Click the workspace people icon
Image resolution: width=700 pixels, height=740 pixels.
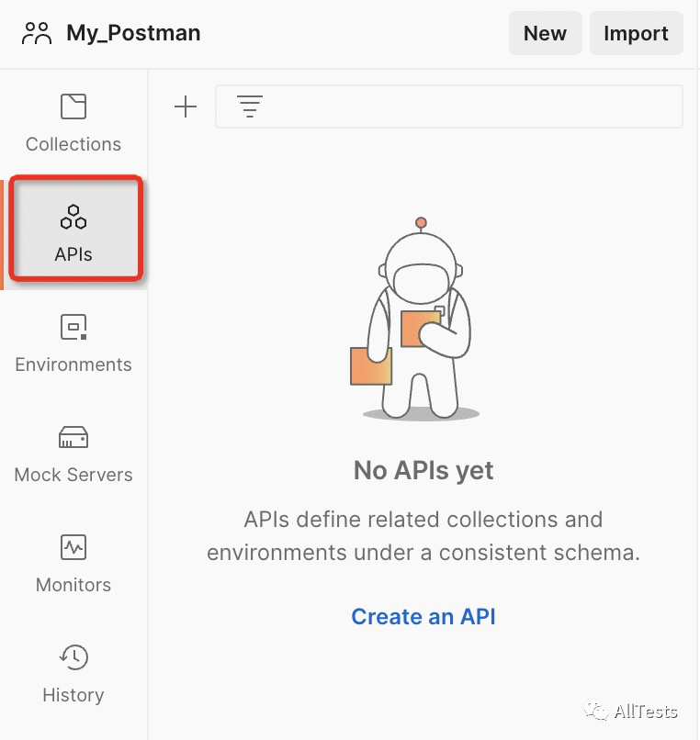pos(37,33)
